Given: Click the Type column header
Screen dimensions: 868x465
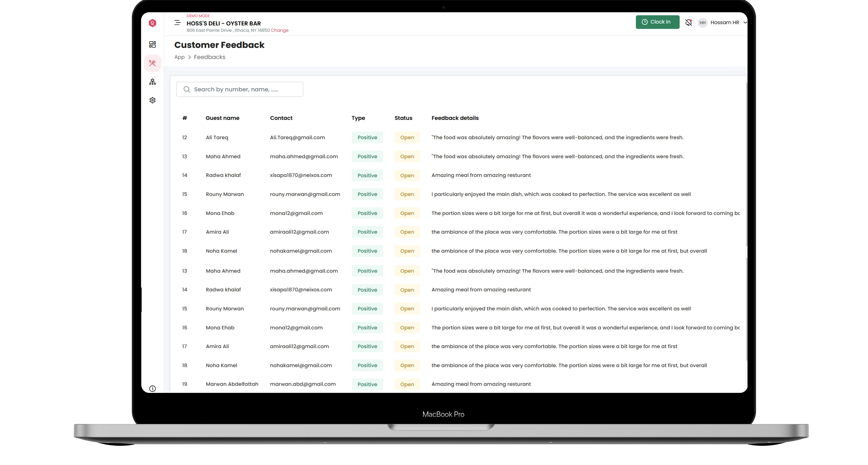Looking at the screenshot, I should (358, 118).
